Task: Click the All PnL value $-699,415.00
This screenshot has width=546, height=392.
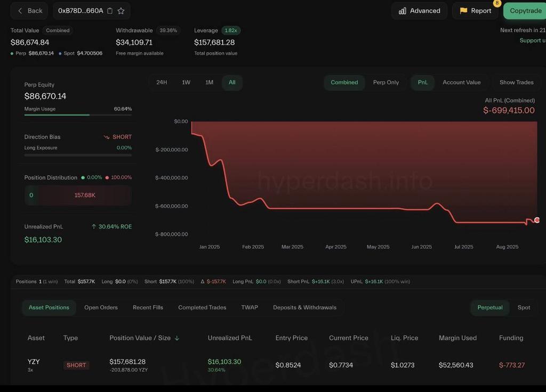Action: 509,111
